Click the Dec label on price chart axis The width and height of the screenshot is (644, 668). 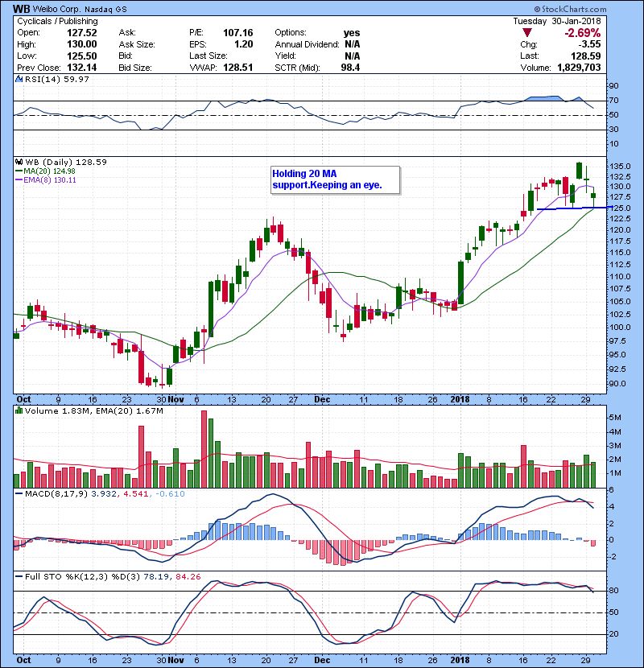click(322, 400)
